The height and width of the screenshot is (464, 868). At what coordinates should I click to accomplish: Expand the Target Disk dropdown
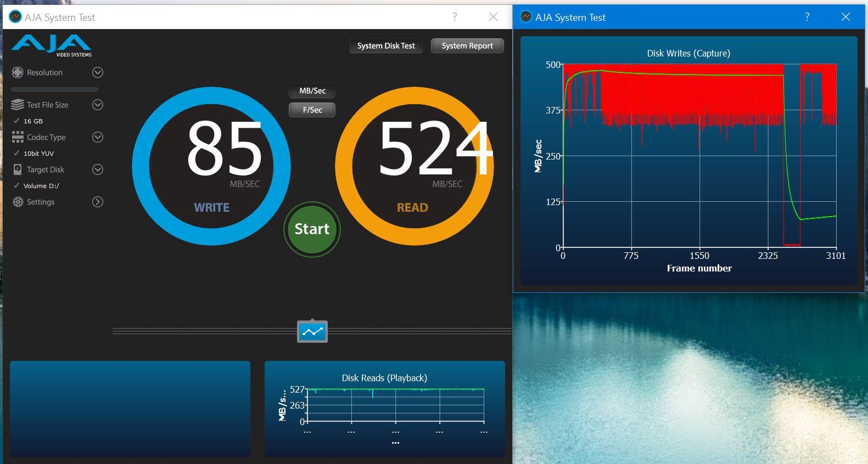coord(98,169)
